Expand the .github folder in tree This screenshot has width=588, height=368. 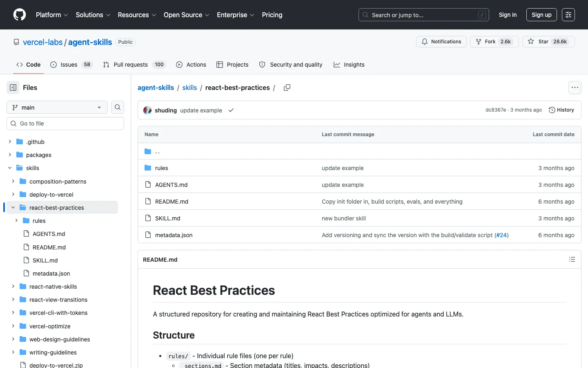click(x=10, y=141)
